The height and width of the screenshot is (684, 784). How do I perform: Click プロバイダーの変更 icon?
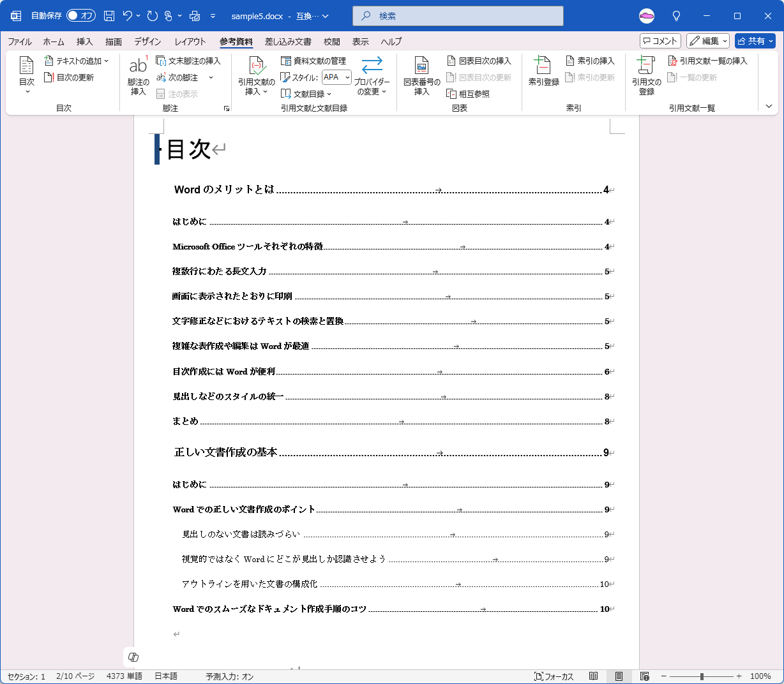click(x=372, y=75)
